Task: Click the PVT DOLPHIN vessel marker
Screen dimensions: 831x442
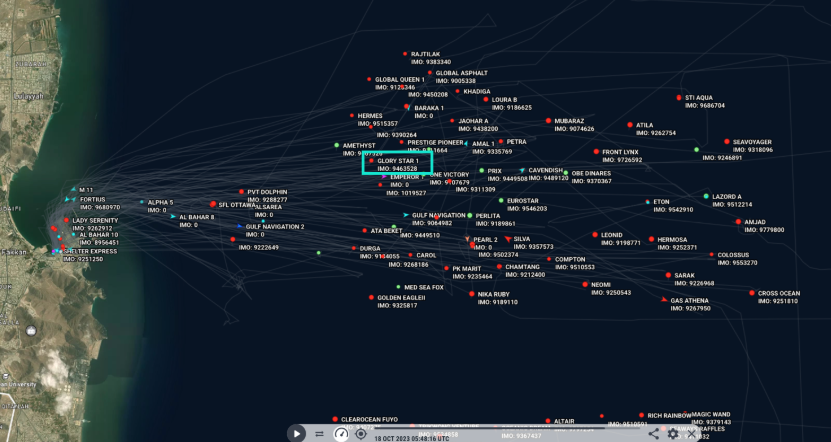Action: tap(241, 192)
